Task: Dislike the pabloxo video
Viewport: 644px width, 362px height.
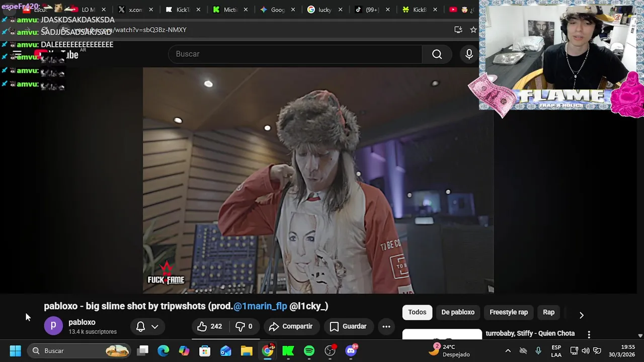Action: 245,326
